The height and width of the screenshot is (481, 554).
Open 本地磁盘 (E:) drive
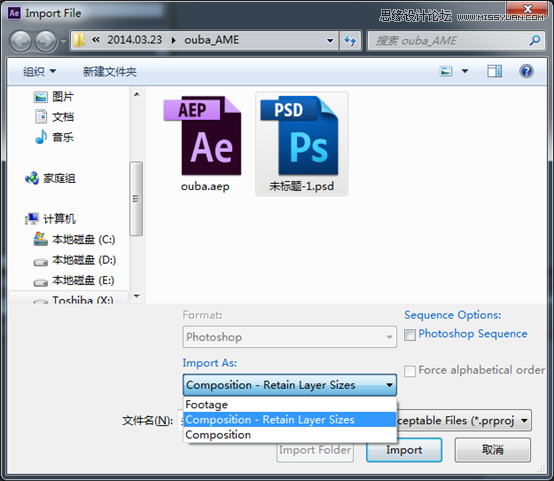74,280
